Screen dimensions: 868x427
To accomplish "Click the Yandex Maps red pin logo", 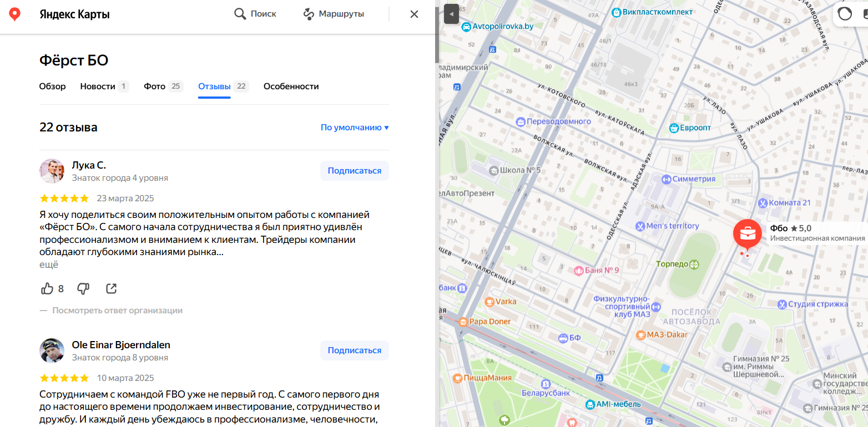I will 15,14.
